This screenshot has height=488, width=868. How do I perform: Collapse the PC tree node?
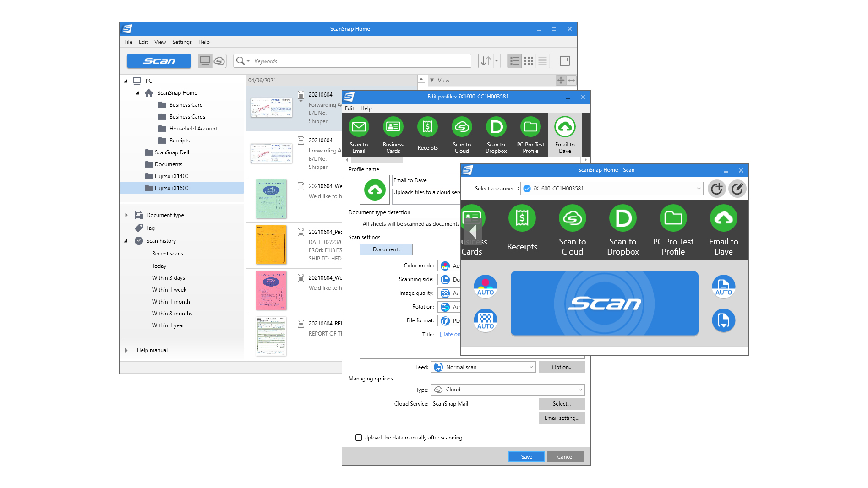coord(126,81)
